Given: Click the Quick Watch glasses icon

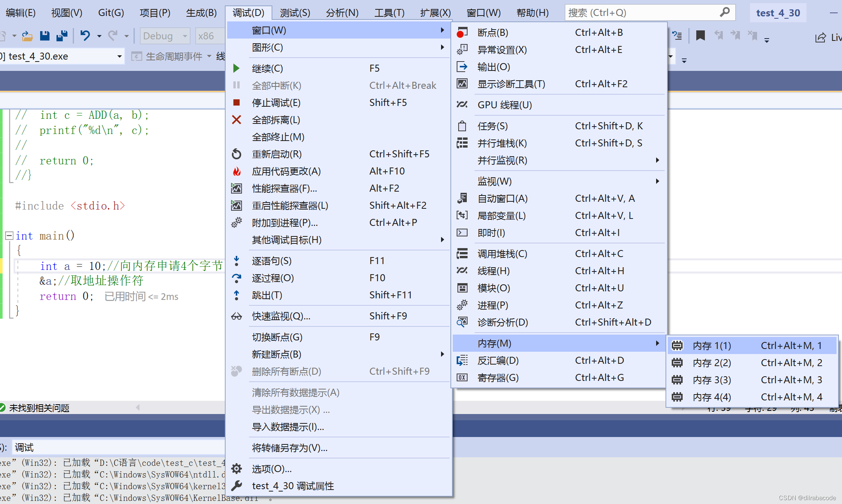Looking at the screenshot, I should [x=237, y=316].
